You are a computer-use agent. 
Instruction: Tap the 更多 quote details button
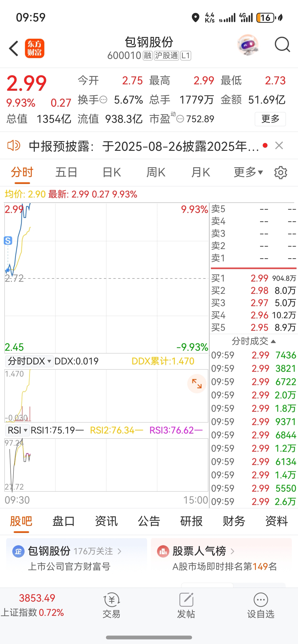click(270, 119)
